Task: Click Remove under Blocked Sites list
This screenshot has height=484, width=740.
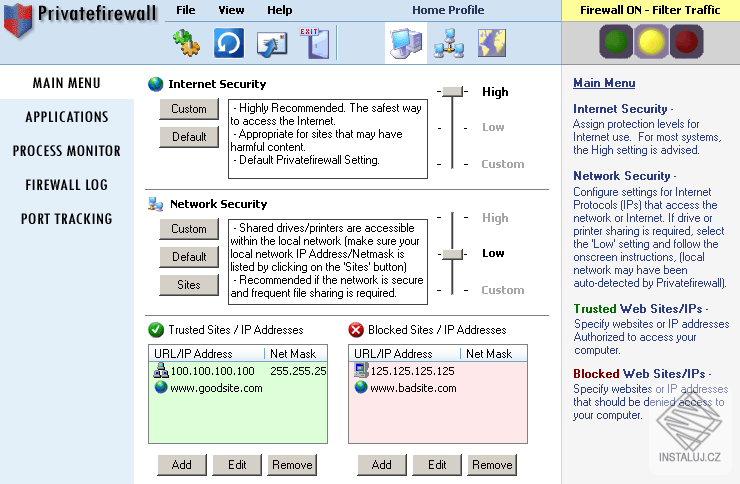Action: pos(492,465)
